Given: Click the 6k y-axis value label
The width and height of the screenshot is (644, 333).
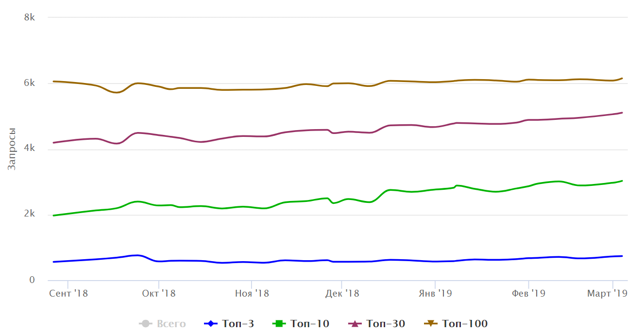Looking at the screenshot, I should 30,83.
